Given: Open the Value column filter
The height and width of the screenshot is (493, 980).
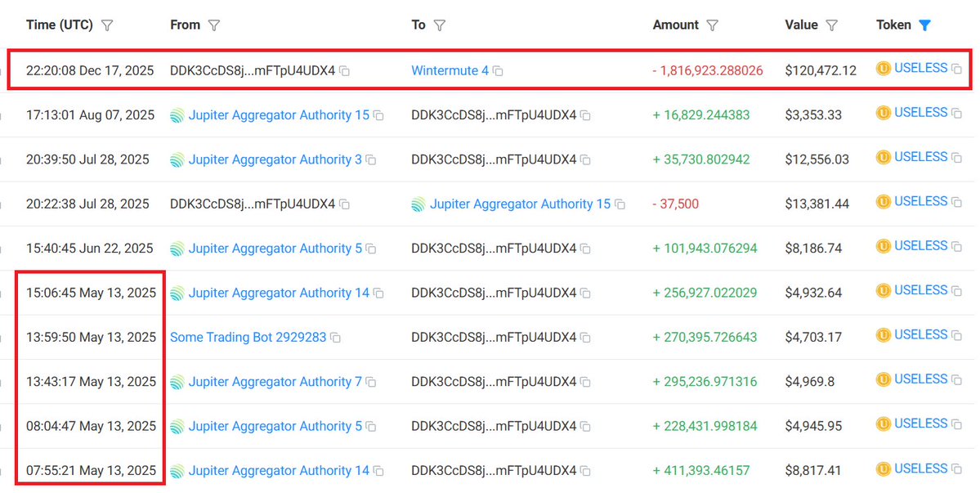Looking at the screenshot, I should click(831, 25).
